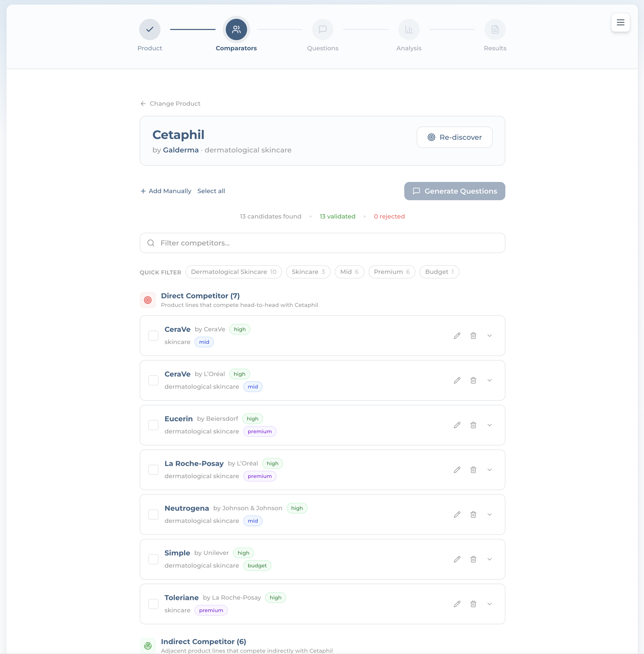This screenshot has width=644, height=654.
Task: Edit the La Roche-Posay competitor
Action: point(457,470)
